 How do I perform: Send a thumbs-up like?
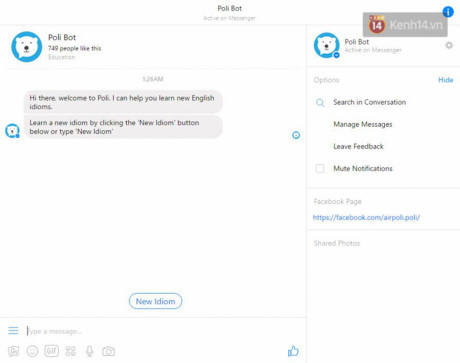coord(293,351)
